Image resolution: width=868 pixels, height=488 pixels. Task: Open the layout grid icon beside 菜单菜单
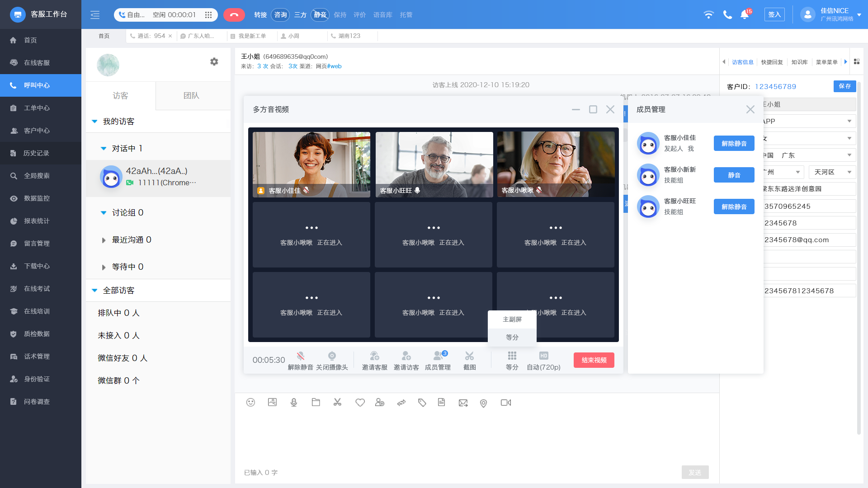pos(857,61)
